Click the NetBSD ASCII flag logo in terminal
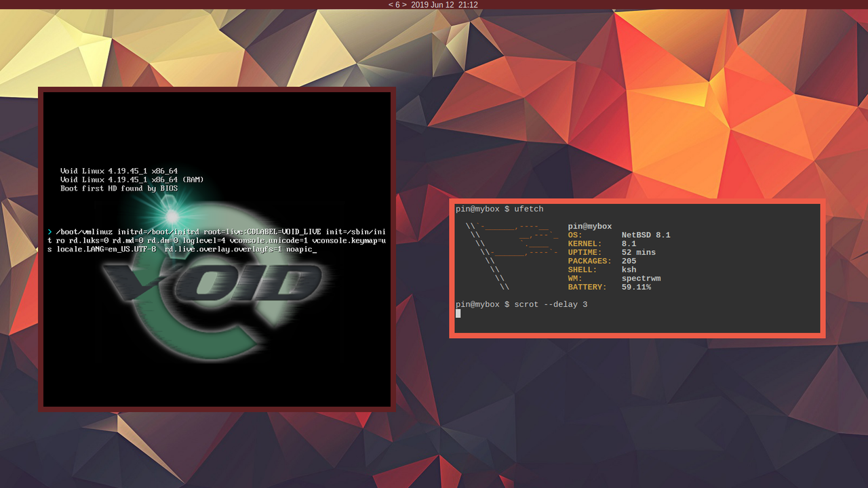This screenshot has width=868, height=488. pyautogui.click(x=512, y=257)
